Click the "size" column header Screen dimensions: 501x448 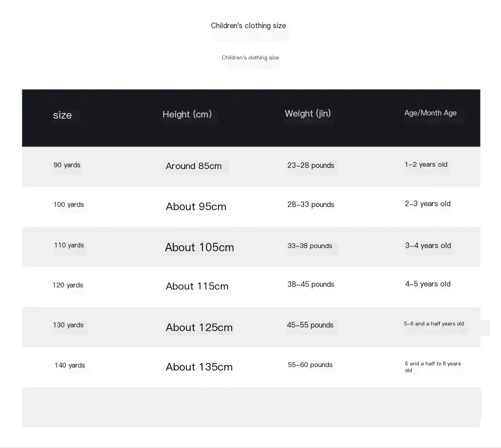[x=63, y=115]
